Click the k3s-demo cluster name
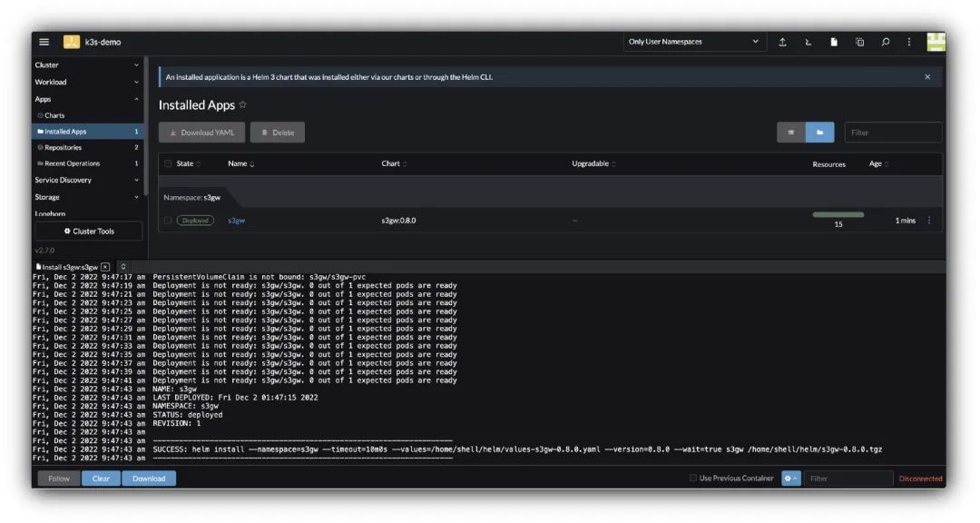The height and width of the screenshot is (523, 980). coord(103,42)
